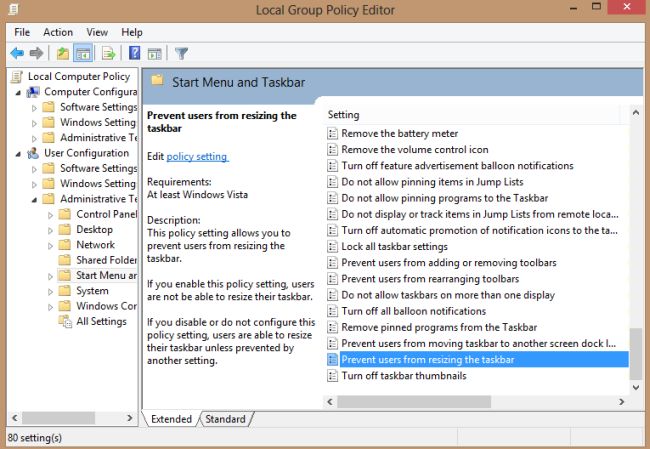Collapse the Computer Configuration node
This screenshot has height=449, width=650.
point(18,93)
